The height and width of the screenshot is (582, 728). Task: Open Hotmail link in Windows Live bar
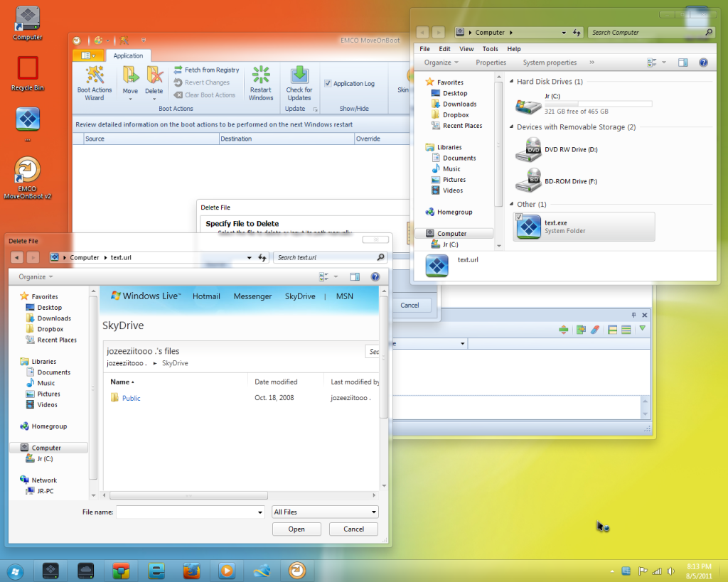tap(206, 296)
